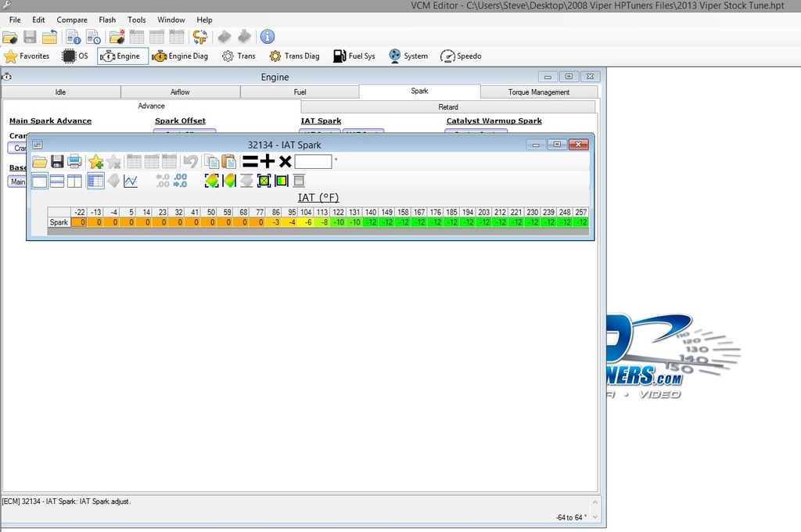Click the multiply (X) operator icon
Image resolution: width=801 pixels, height=532 pixels.
point(286,162)
